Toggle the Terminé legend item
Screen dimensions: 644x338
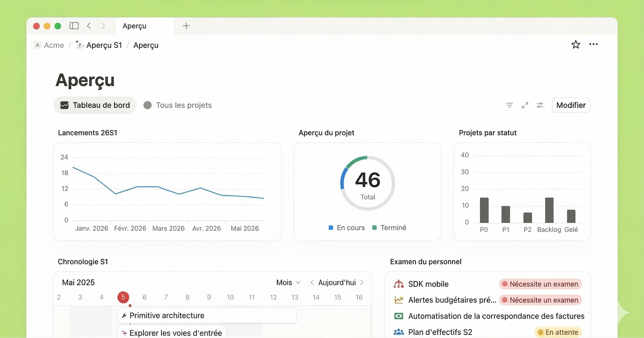pos(389,228)
